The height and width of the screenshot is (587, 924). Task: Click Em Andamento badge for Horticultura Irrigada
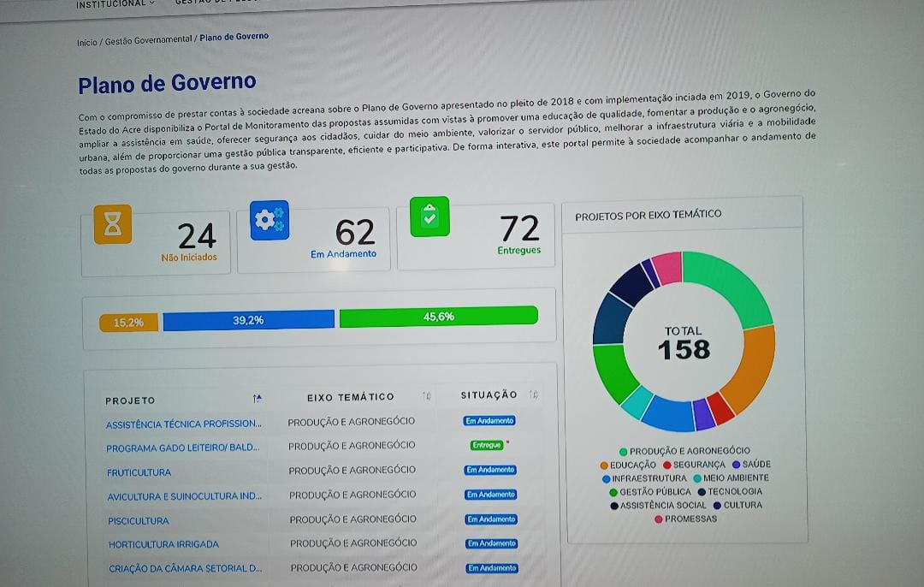point(491,543)
